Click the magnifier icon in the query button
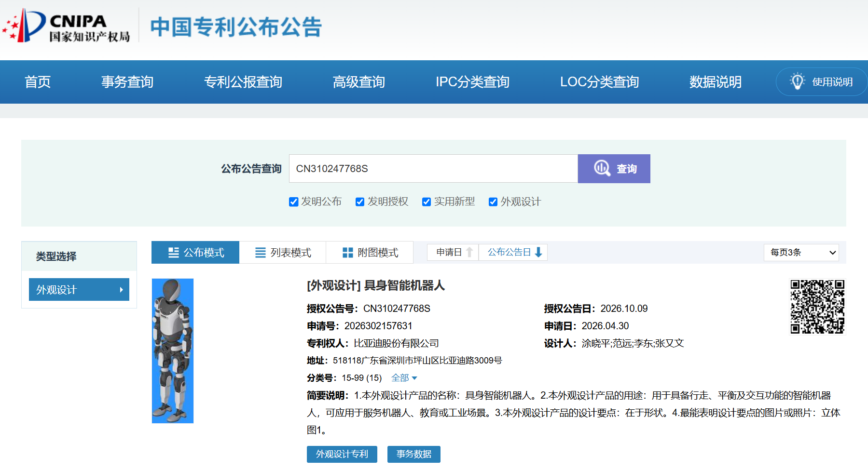 [602, 168]
